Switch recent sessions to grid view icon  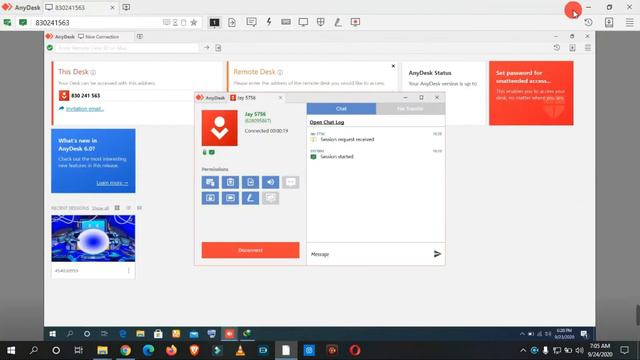(117, 208)
